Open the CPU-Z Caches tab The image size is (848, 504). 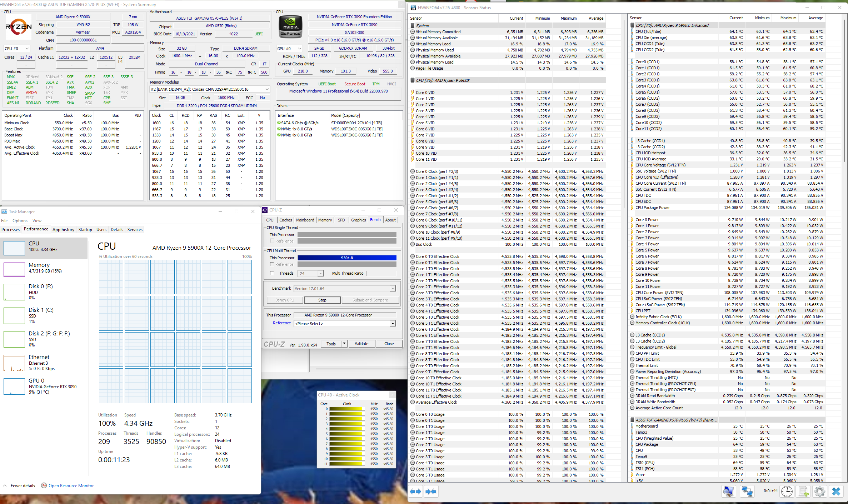285,220
